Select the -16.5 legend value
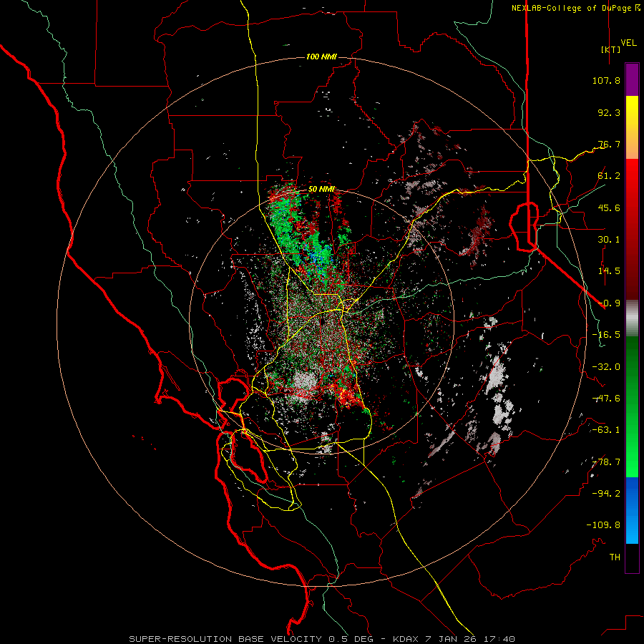Image resolution: width=644 pixels, height=644 pixels. coord(606,335)
